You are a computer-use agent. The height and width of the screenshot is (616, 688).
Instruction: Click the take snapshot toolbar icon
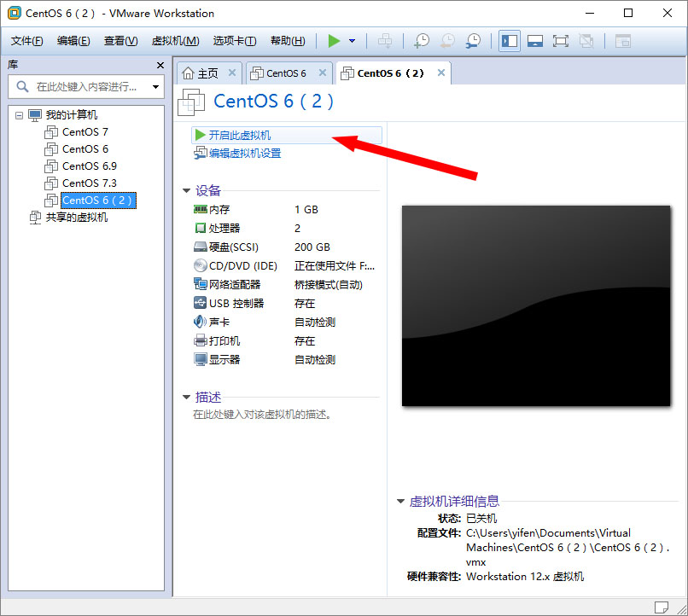[422, 41]
